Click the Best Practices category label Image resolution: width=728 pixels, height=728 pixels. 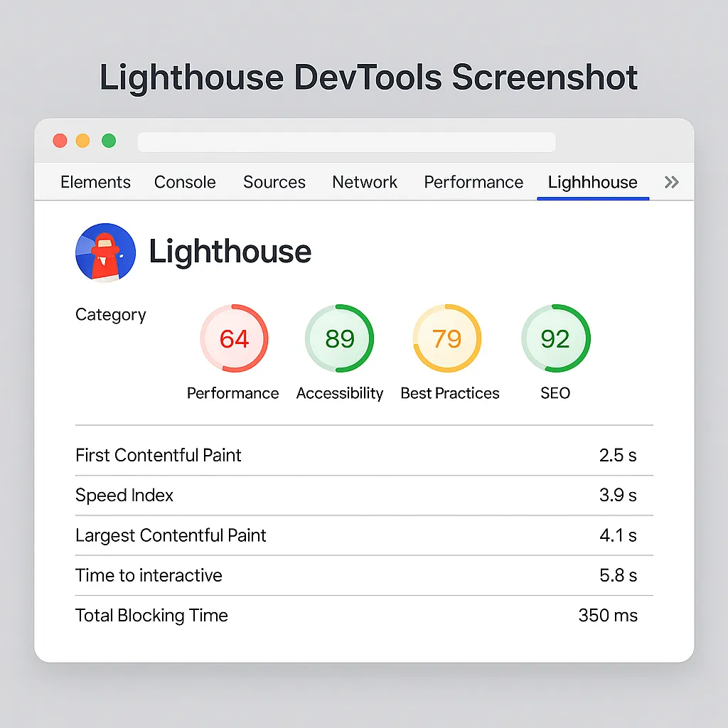(x=450, y=393)
